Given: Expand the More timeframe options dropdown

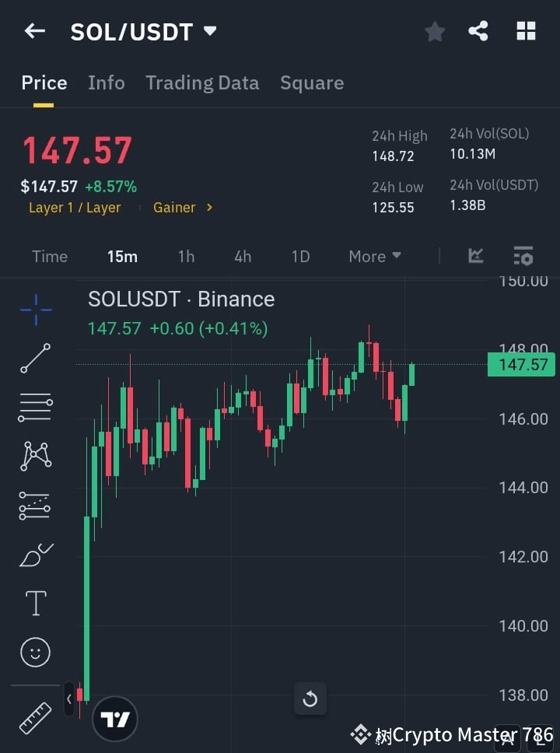Looking at the screenshot, I should click(374, 256).
